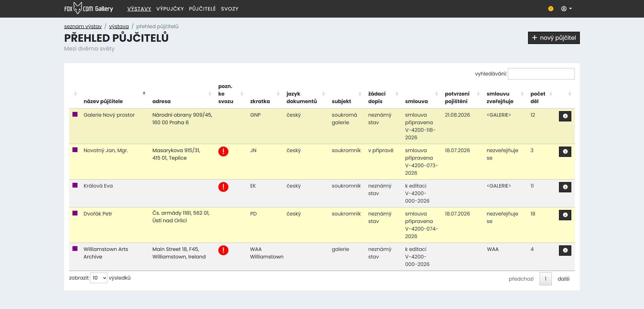644x309 pixels.
Task: Open info button for Dvořák Petr
Action: tap(565, 215)
